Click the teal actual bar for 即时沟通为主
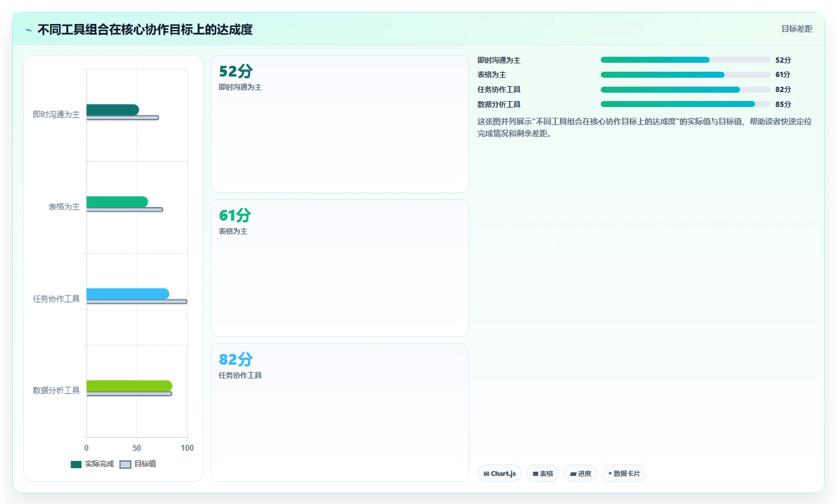The height and width of the screenshot is (504, 837). (x=112, y=110)
